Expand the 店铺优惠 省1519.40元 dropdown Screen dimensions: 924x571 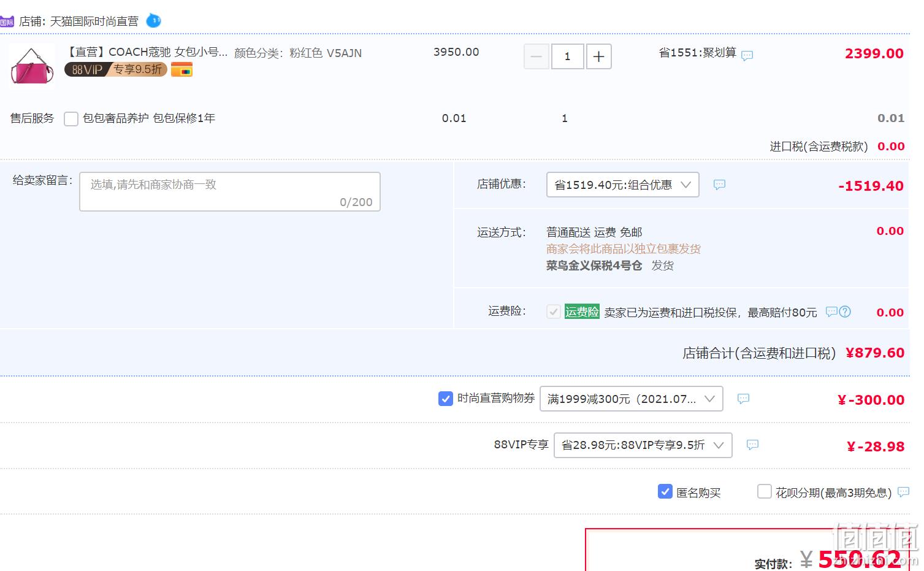point(622,185)
